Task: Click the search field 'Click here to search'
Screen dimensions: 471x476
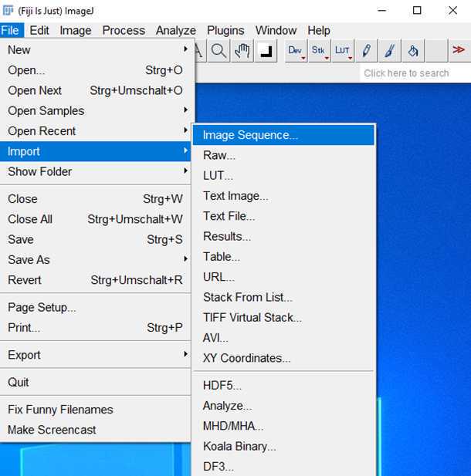Action: [415, 73]
